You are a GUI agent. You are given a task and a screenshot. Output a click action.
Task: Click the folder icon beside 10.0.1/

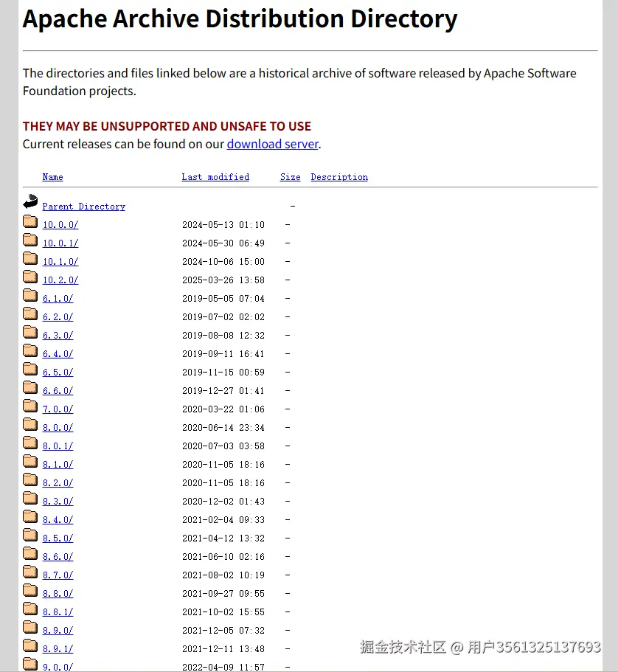(x=30, y=240)
